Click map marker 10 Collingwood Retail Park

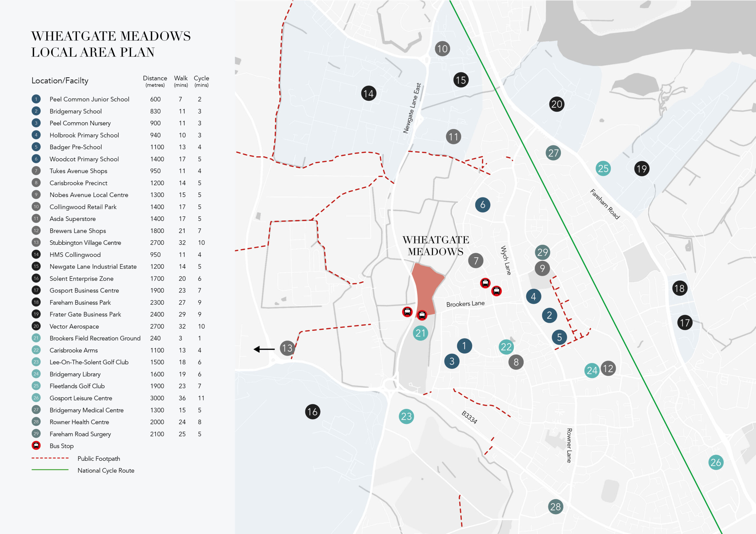[442, 49]
